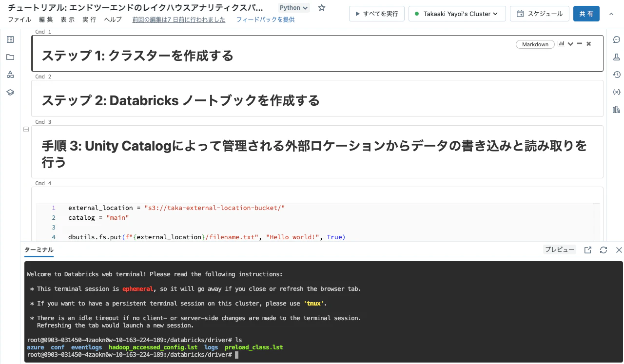Open the MLflow experiments flask icon
624x364 pixels.
point(616,57)
